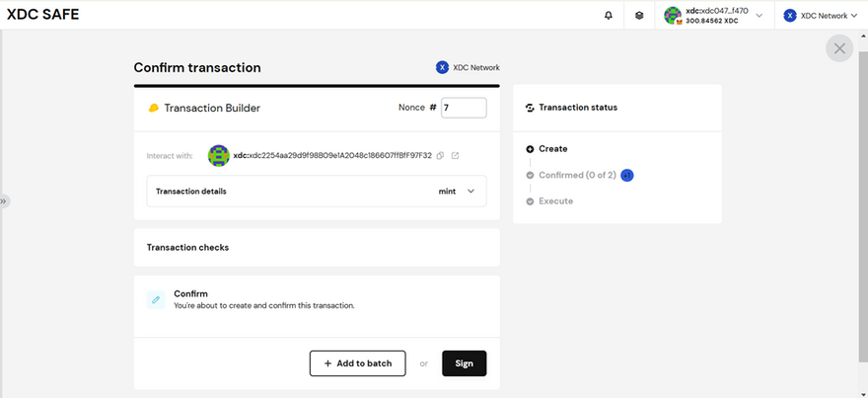Expand the sidebar with double-arrow handle
868x398 pixels.
4,201
